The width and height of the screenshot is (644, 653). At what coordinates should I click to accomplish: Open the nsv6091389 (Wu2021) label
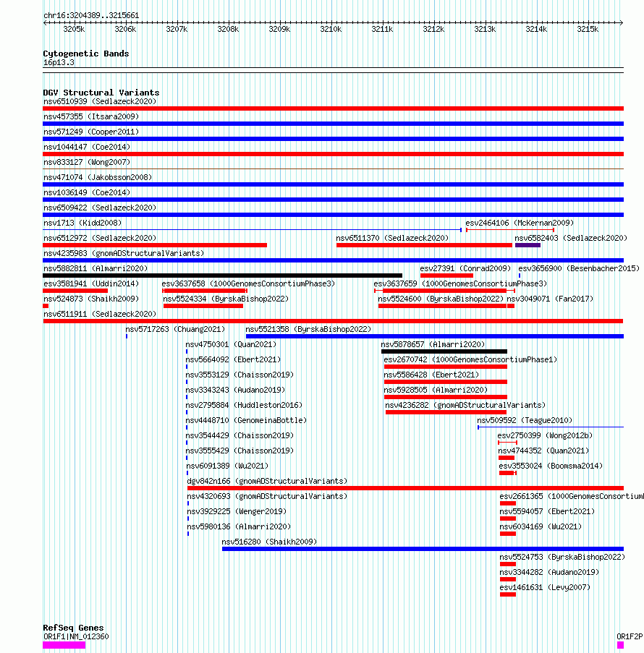tap(227, 466)
